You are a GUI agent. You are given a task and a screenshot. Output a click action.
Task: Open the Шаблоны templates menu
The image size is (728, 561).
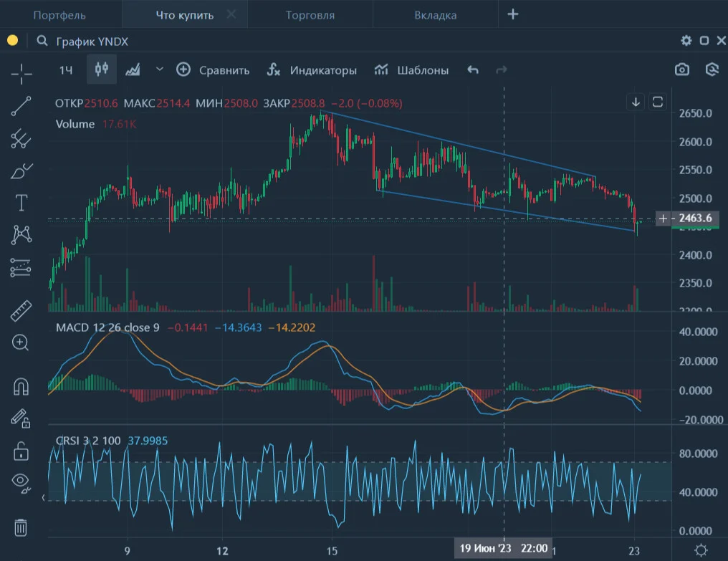click(411, 70)
